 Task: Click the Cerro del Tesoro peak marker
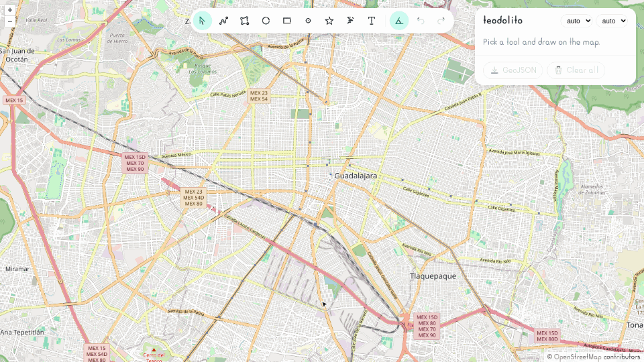pos(154,350)
